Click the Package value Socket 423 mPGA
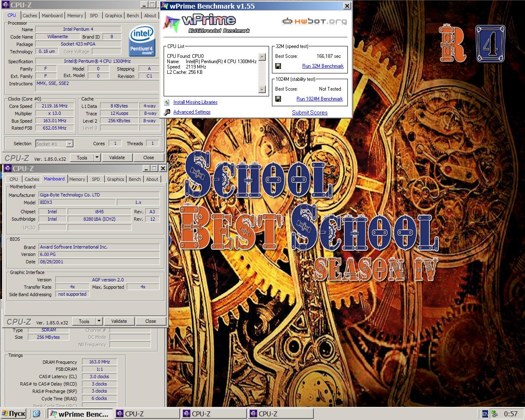This screenshot has width=525, height=420. point(78,44)
